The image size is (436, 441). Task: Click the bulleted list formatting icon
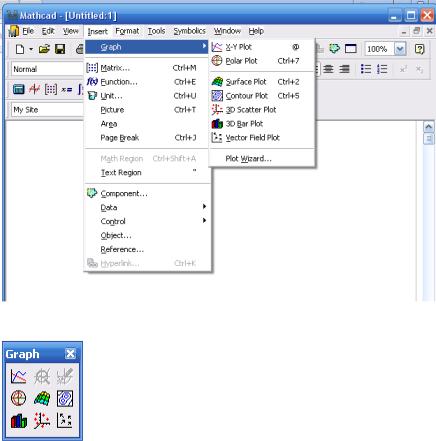[366, 69]
